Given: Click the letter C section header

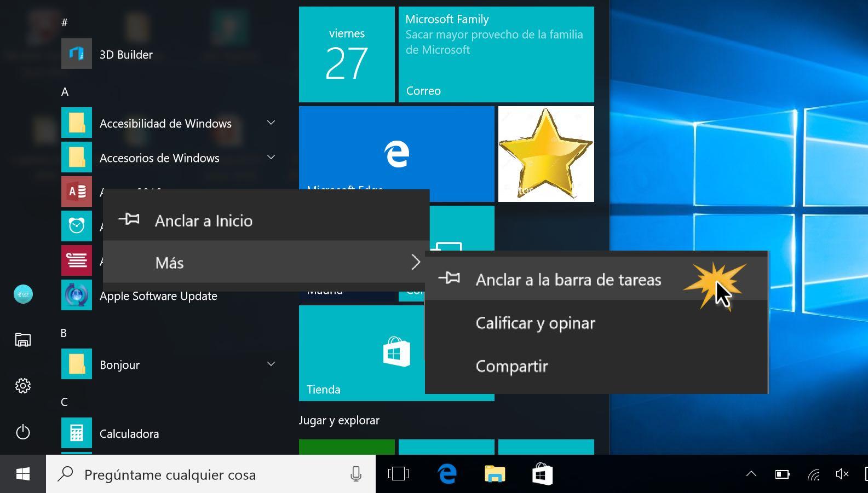Looking at the screenshot, I should [64, 402].
